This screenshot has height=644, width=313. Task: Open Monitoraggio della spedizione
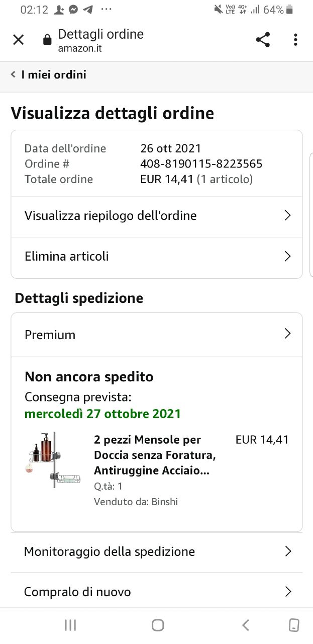pyautogui.click(x=157, y=552)
